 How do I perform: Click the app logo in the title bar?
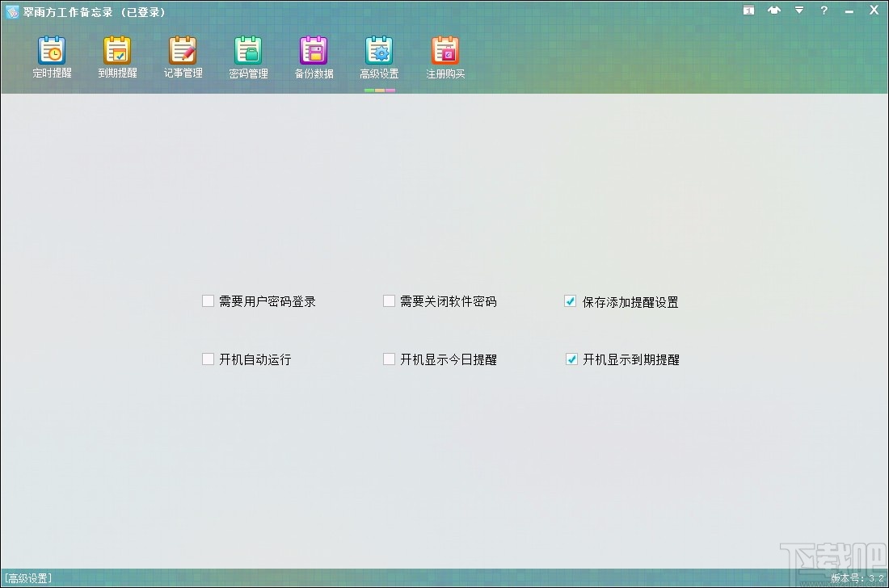(12, 11)
